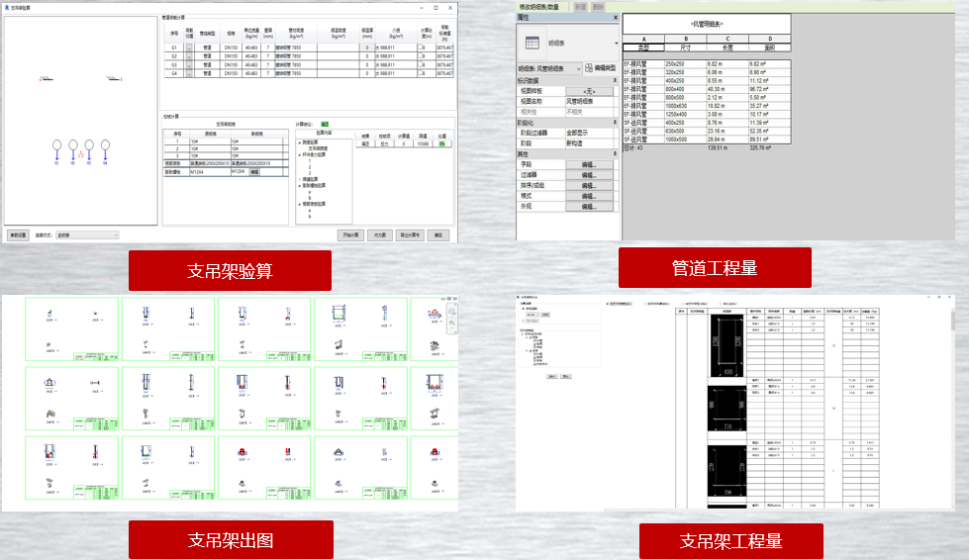The width and height of the screenshot is (969, 560).
Task: Collapse the 其他 section chevron
Action: 615,154
